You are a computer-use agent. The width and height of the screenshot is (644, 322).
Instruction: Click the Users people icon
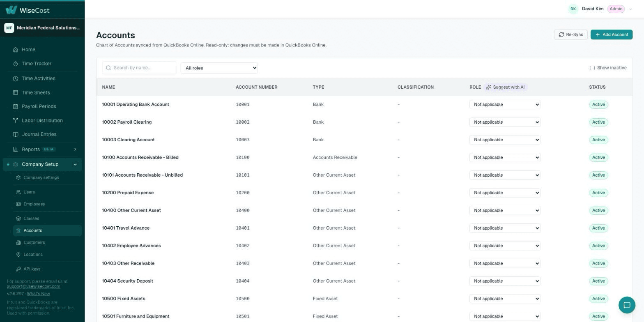[x=18, y=192]
